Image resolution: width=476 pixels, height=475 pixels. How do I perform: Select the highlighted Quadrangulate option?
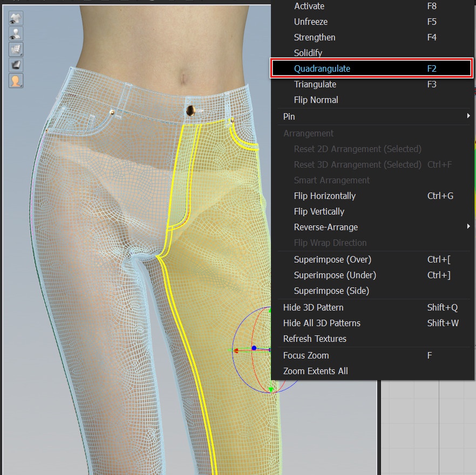tap(371, 68)
